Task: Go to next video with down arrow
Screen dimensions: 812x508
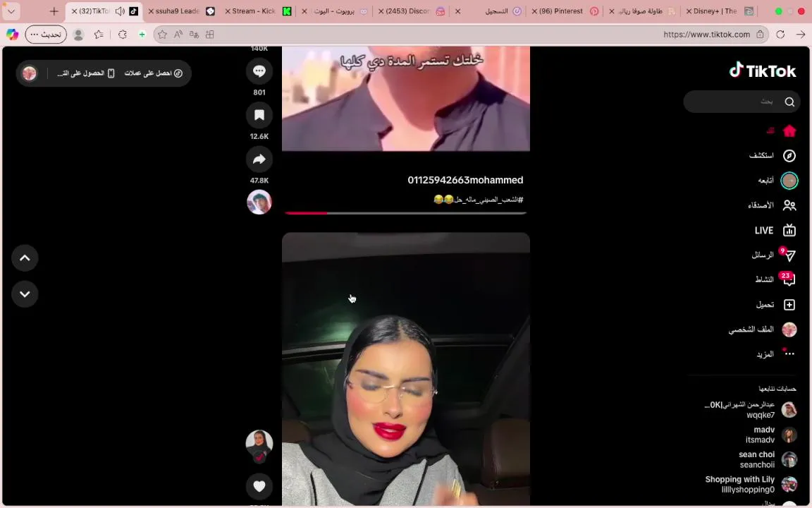Action: (25, 294)
